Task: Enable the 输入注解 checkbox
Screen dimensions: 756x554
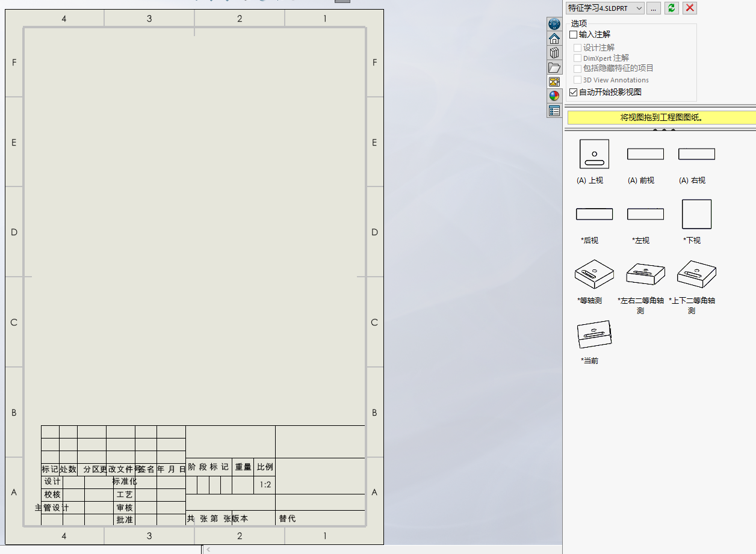Action: tap(573, 35)
